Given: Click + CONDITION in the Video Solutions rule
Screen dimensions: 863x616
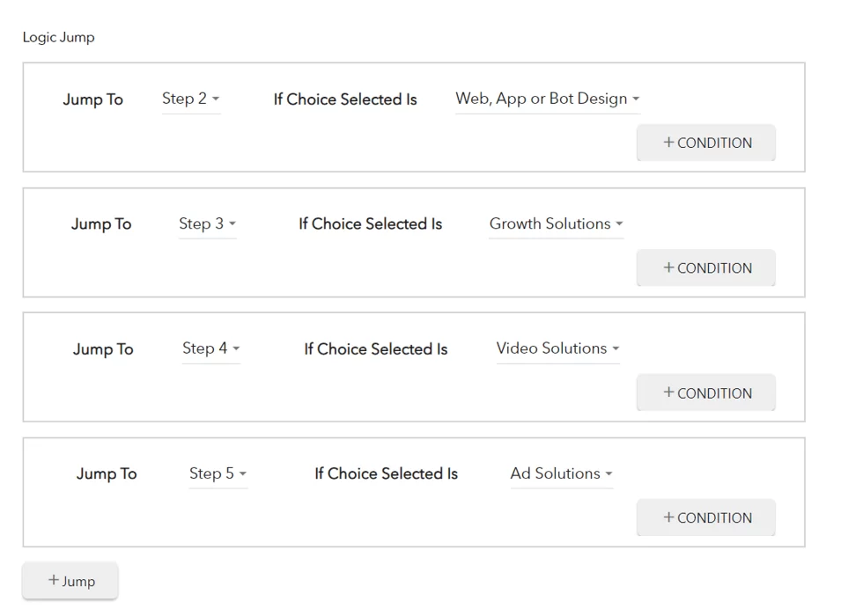Looking at the screenshot, I should 706,392.
